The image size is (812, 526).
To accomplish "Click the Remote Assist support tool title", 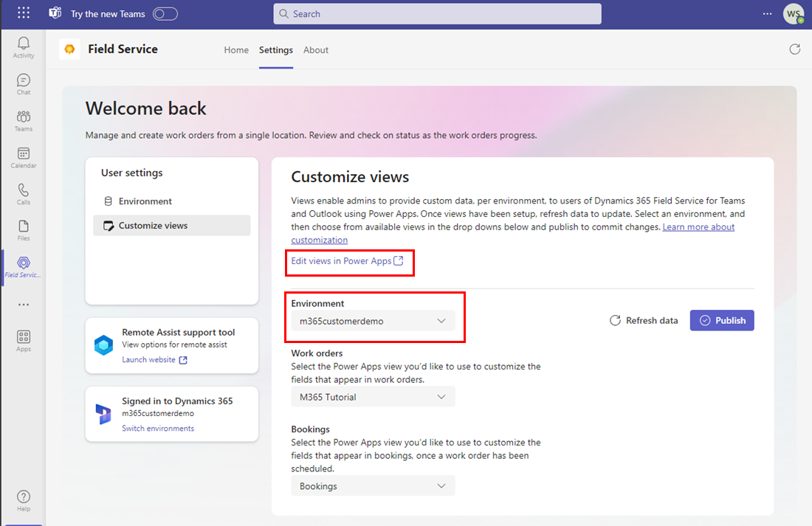I will point(178,333).
